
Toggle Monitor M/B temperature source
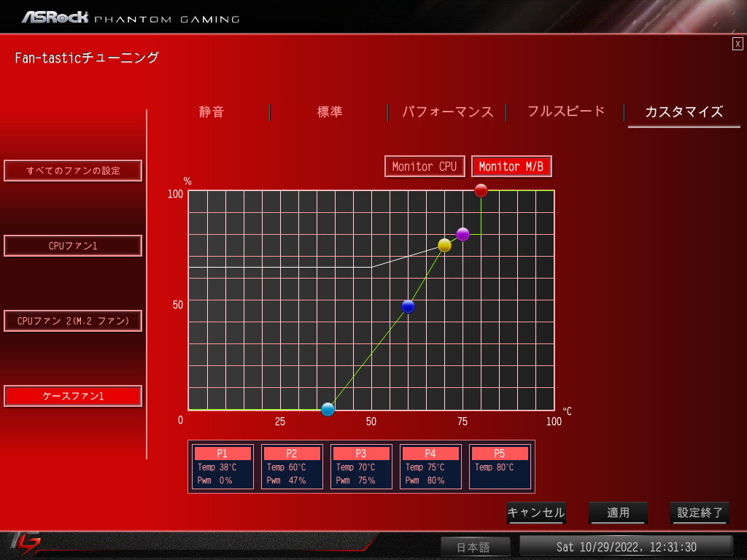click(x=511, y=166)
